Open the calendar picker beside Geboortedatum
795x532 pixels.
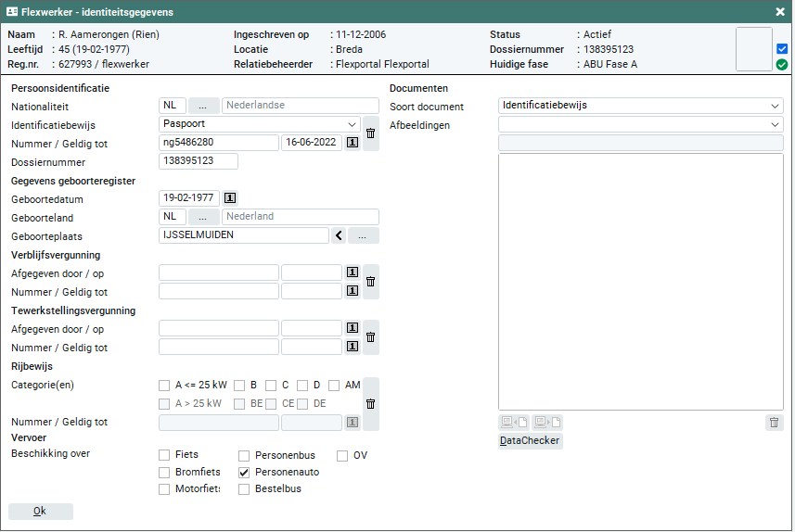230,198
